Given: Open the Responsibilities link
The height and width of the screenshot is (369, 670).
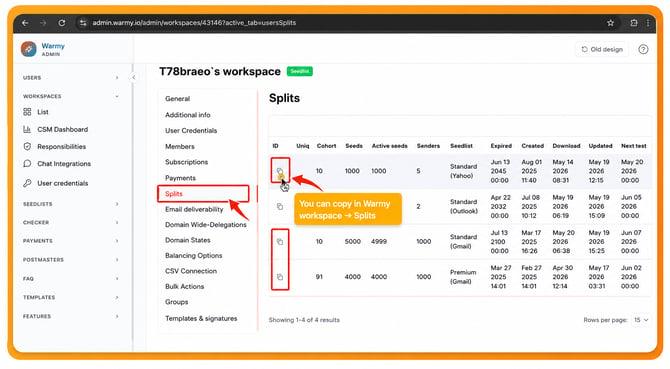Looking at the screenshot, I should tap(62, 146).
